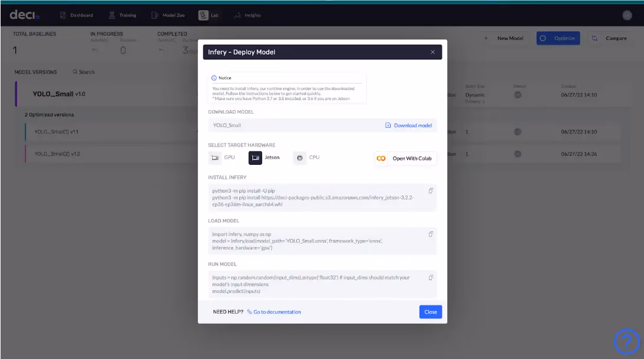Click the owner avatar in 06/27/22 14:36 row
This screenshot has width=644, height=359.
pos(517,154)
